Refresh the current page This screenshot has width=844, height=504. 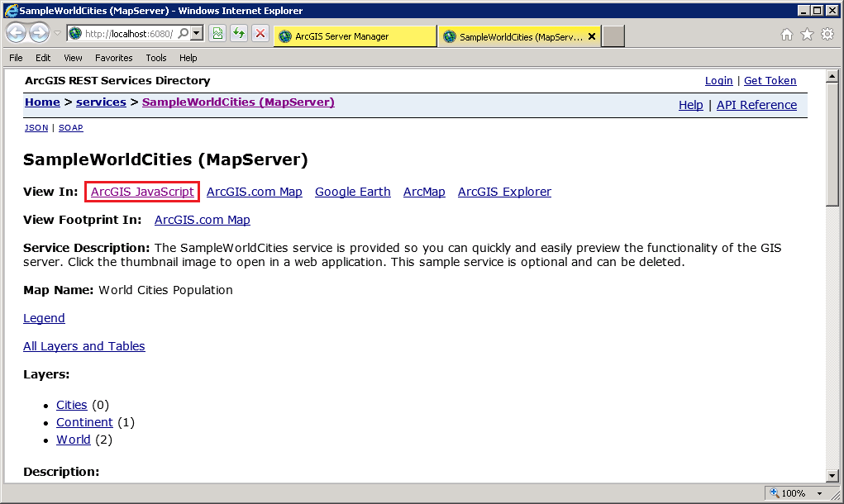point(238,33)
